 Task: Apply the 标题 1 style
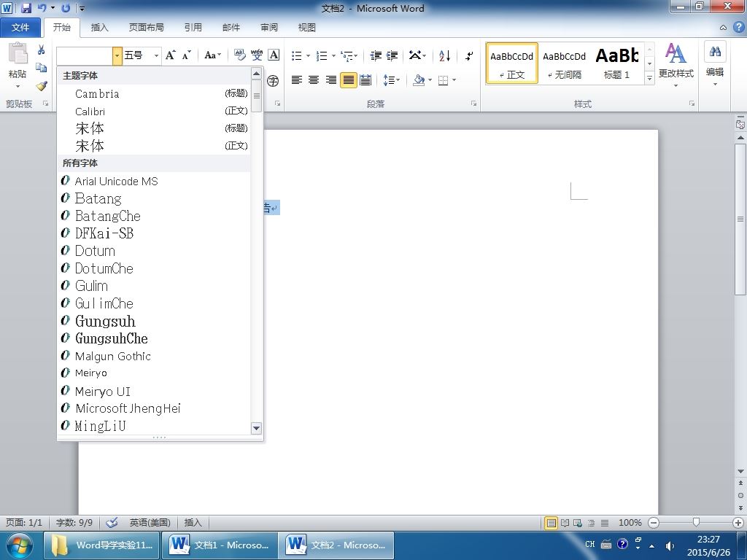[x=617, y=63]
